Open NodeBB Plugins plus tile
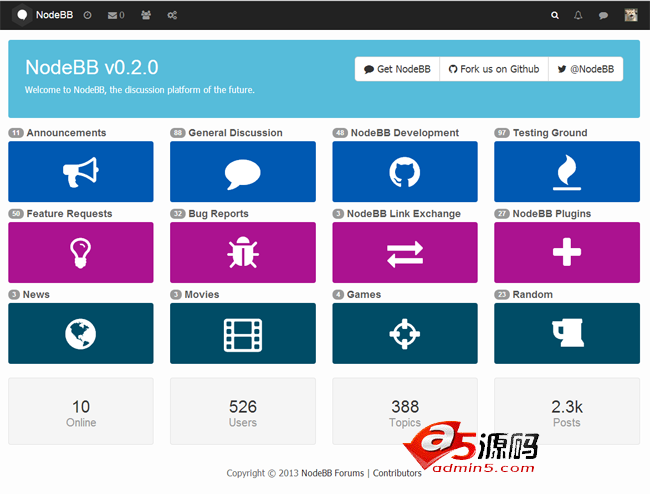This screenshot has width=650, height=494. click(x=567, y=252)
